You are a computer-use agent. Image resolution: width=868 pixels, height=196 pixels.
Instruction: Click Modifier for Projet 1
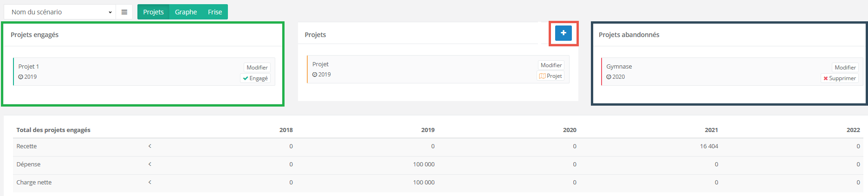point(257,68)
